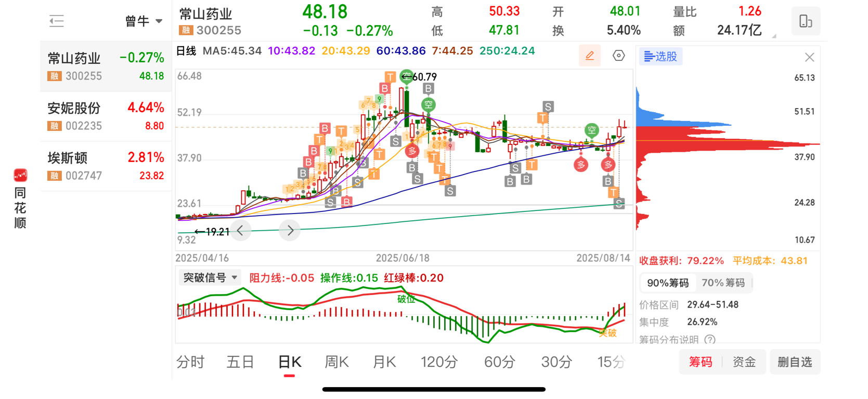Viewport: 868px width, 399px height.
Task: Switch to 120分 tab
Action: [x=439, y=362]
